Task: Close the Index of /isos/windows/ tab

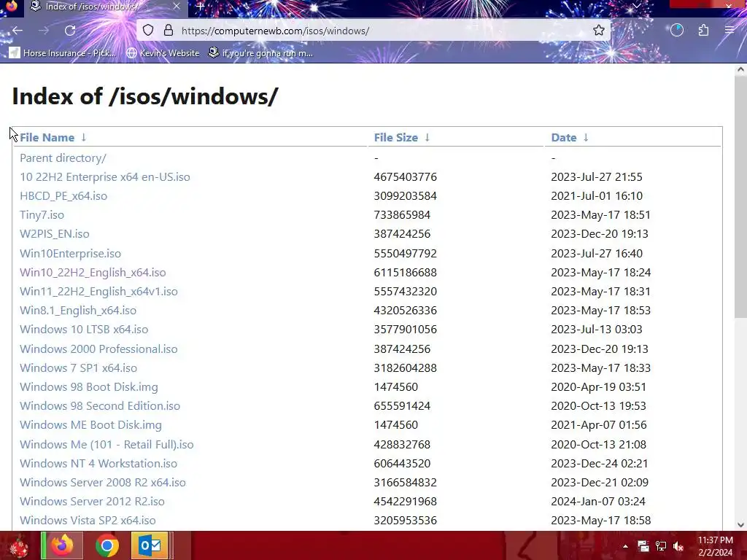Action: pyautogui.click(x=177, y=6)
